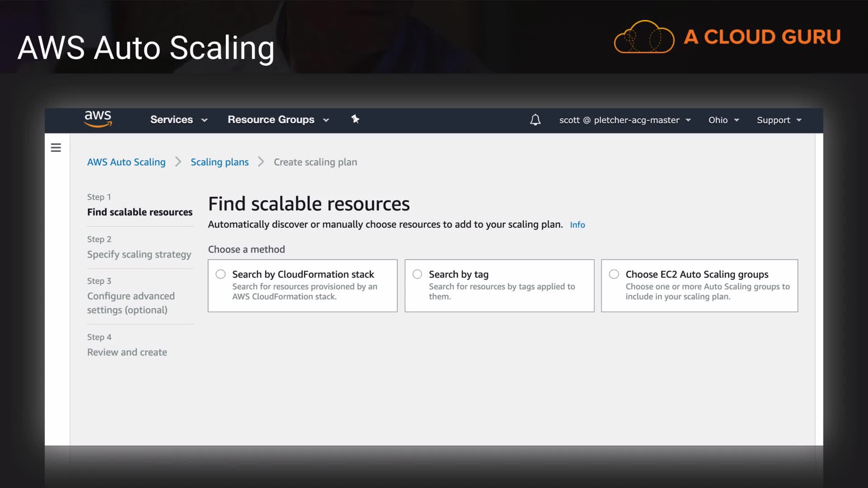Image resolution: width=868 pixels, height=488 pixels.
Task: Click the pushpin shortcut icon
Action: click(x=355, y=119)
